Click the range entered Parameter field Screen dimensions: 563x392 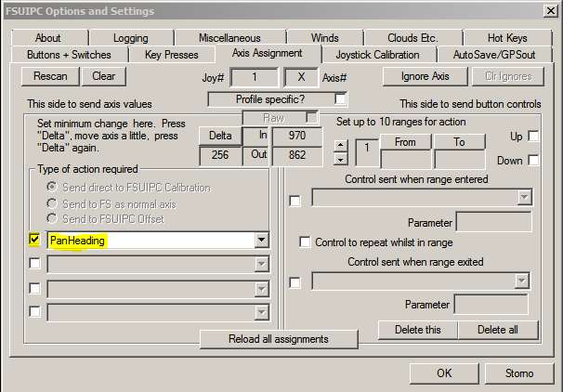[492, 222]
